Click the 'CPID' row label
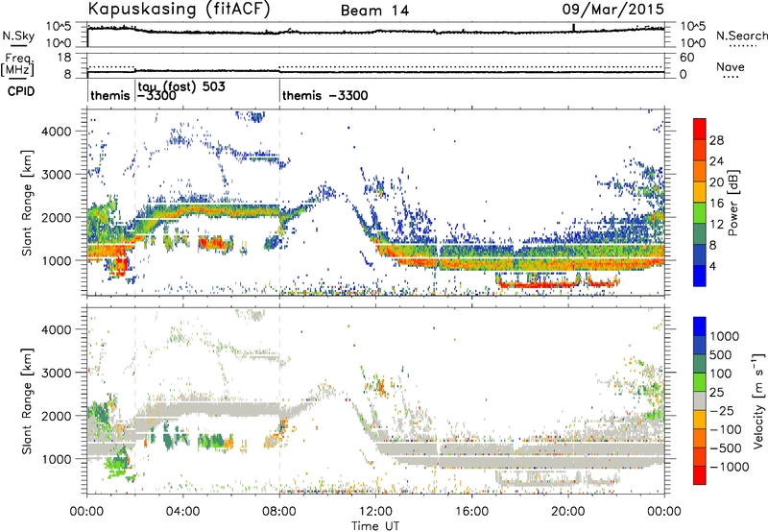768x532 pixels. tap(21, 91)
